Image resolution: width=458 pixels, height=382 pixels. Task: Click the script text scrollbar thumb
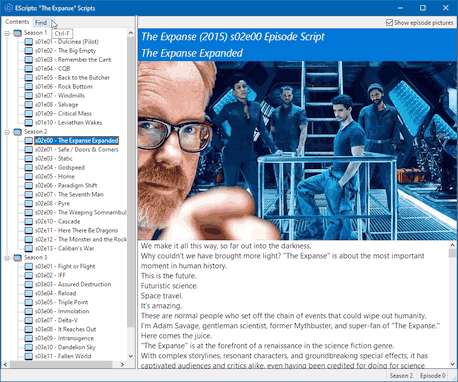coord(452,253)
